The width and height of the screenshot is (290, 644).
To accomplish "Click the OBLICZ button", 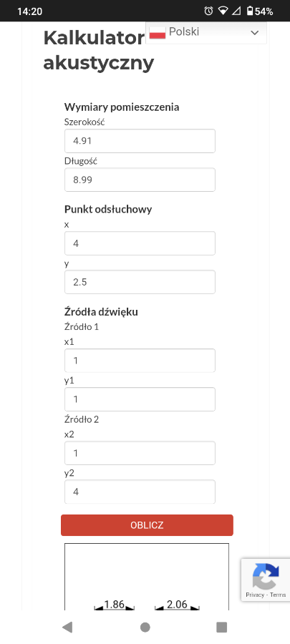I will [147, 525].
